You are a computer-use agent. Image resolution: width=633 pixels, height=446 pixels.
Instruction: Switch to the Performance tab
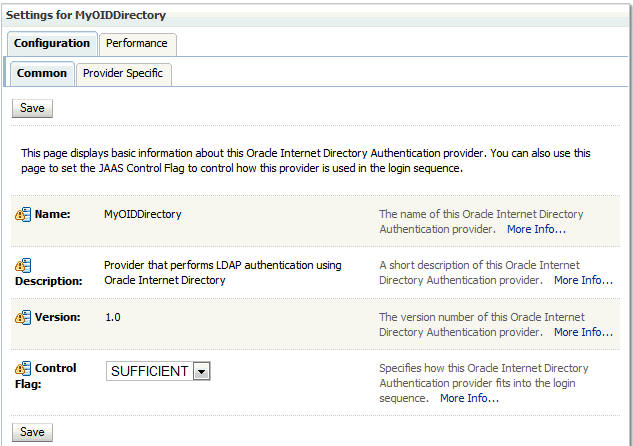pos(137,44)
